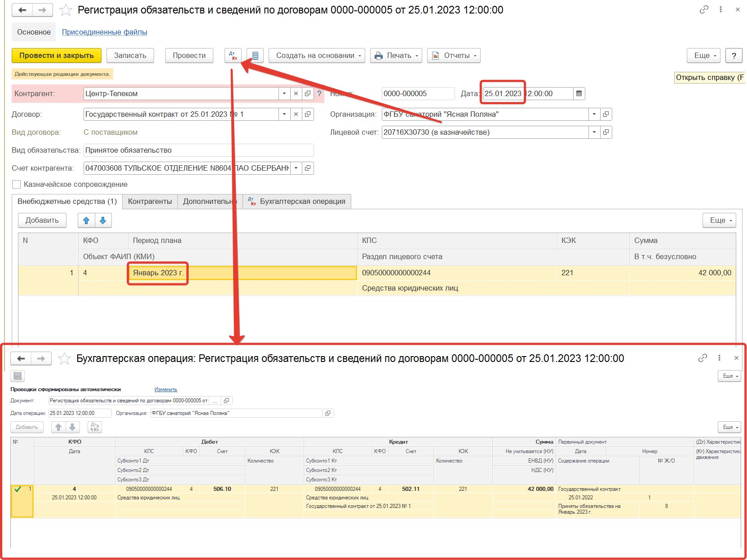Click the Дт/Кт accounting entries icon in toolbar
The width and height of the screenshot is (747, 560).
233,56
